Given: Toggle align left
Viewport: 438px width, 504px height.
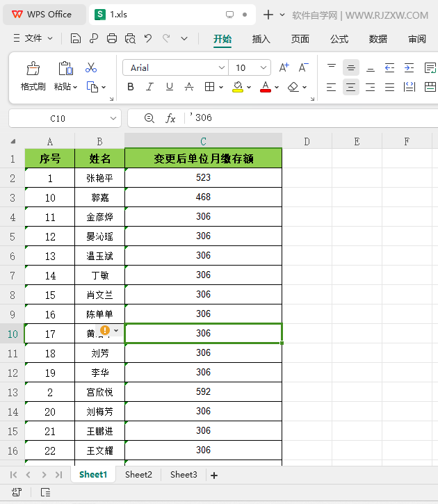Looking at the screenshot, I should pos(332,87).
